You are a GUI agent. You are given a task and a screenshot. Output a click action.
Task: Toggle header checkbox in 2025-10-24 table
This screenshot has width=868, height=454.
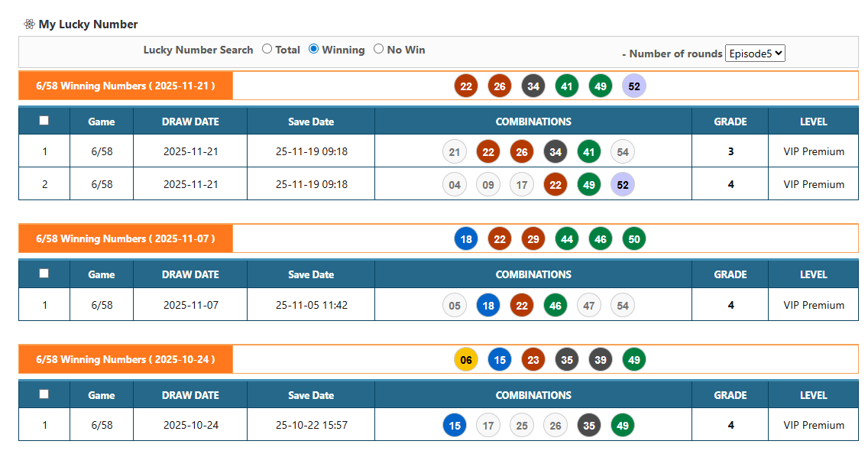coord(44,394)
